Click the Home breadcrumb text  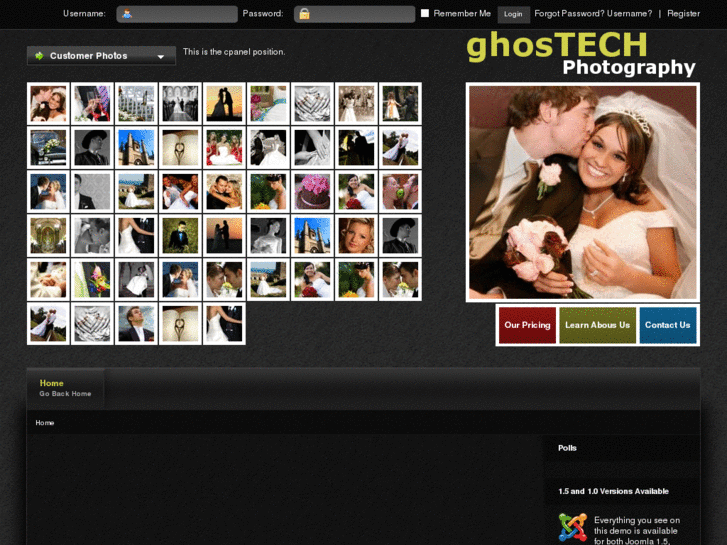pos(45,423)
